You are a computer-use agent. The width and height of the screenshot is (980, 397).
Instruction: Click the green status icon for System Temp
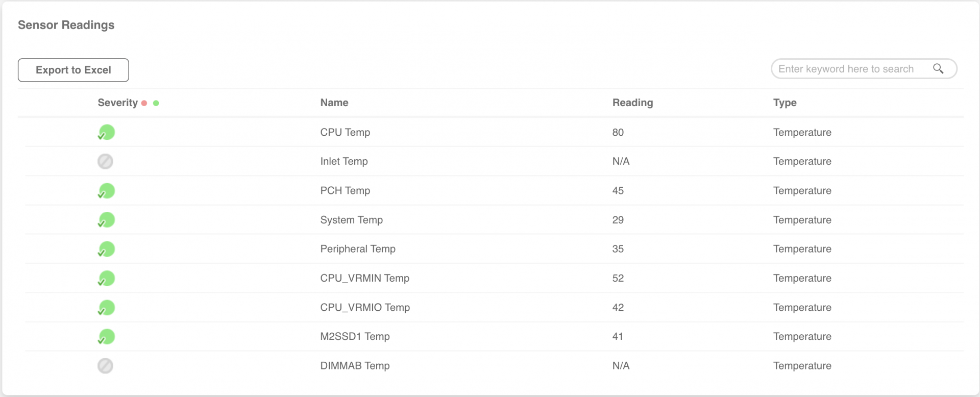[106, 220]
